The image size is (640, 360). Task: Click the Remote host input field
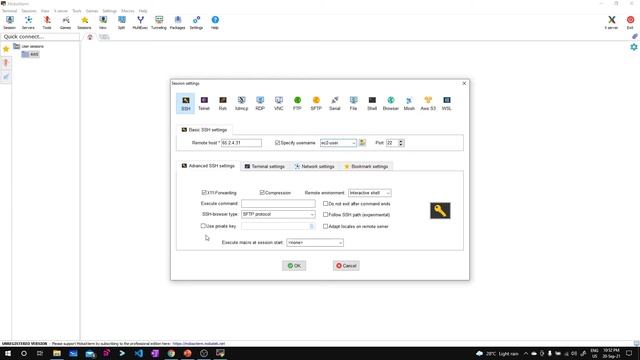click(x=241, y=143)
